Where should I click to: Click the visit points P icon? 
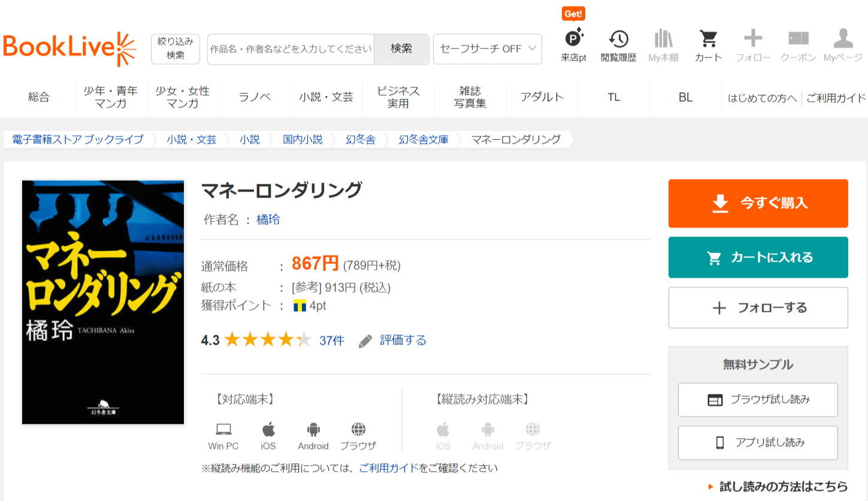[x=573, y=39]
